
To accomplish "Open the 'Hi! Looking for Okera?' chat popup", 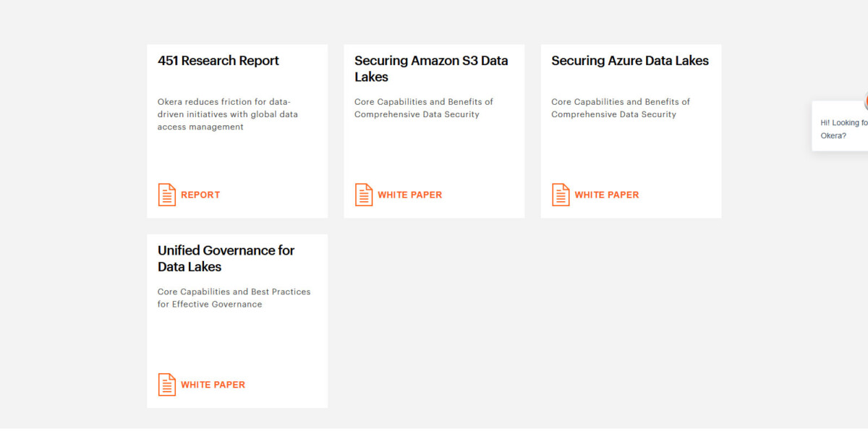I will (x=843, y=129).
